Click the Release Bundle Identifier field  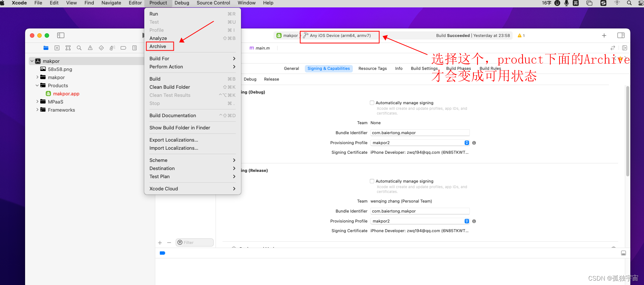(420, 211)
